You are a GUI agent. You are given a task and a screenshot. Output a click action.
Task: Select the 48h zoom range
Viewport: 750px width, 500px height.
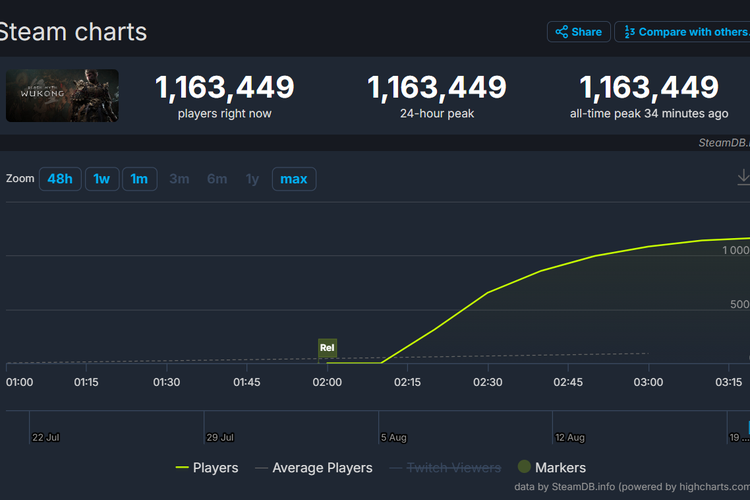coord(60,179)
